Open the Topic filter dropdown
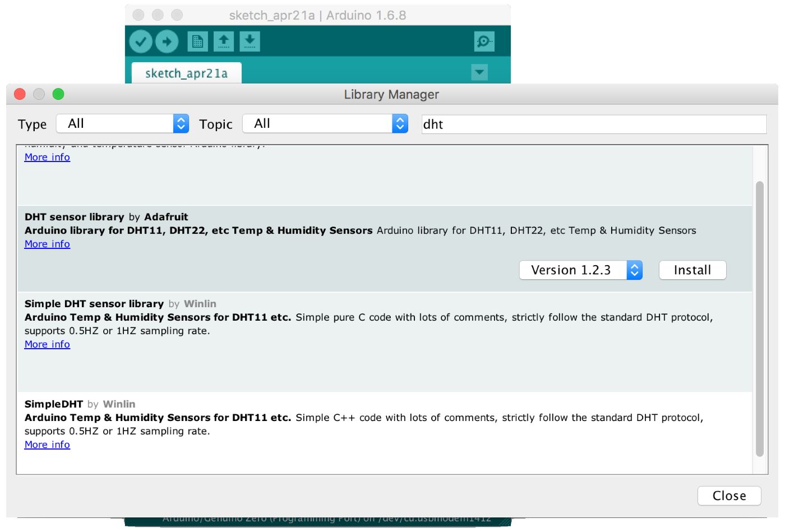 click(x=325, y=124)
